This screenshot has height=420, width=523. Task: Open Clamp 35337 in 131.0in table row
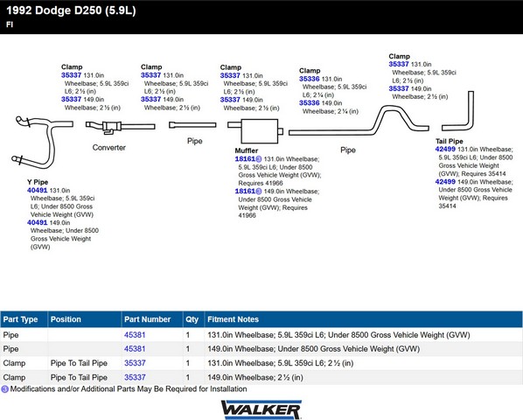pyautogui.click(x=135, y=363)
